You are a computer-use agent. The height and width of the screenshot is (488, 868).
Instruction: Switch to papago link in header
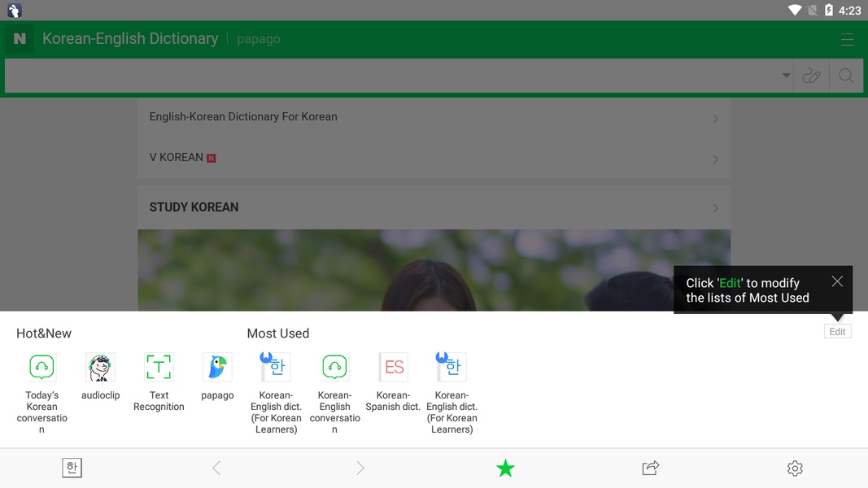[259, 39]
